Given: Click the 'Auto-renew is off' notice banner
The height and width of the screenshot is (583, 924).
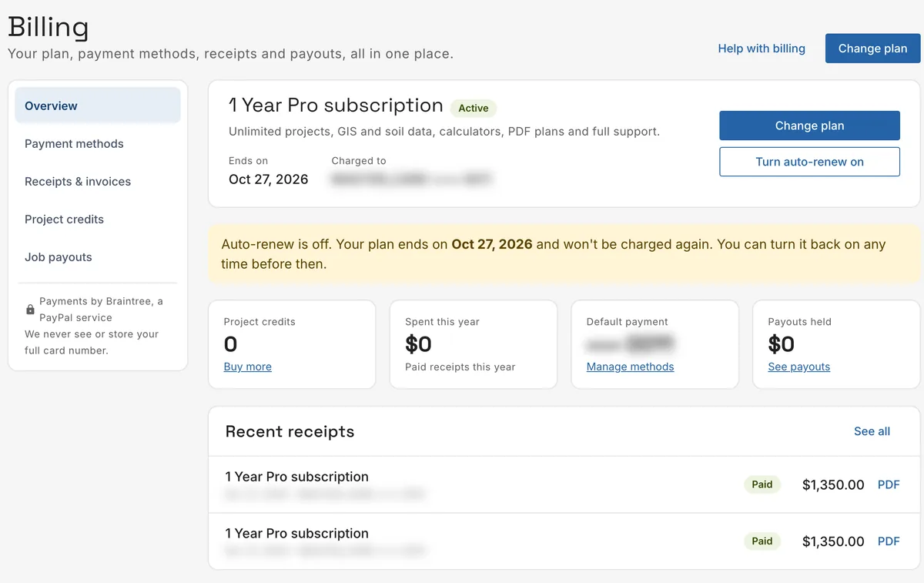Looking at the screenshot, I should (565, 254).
